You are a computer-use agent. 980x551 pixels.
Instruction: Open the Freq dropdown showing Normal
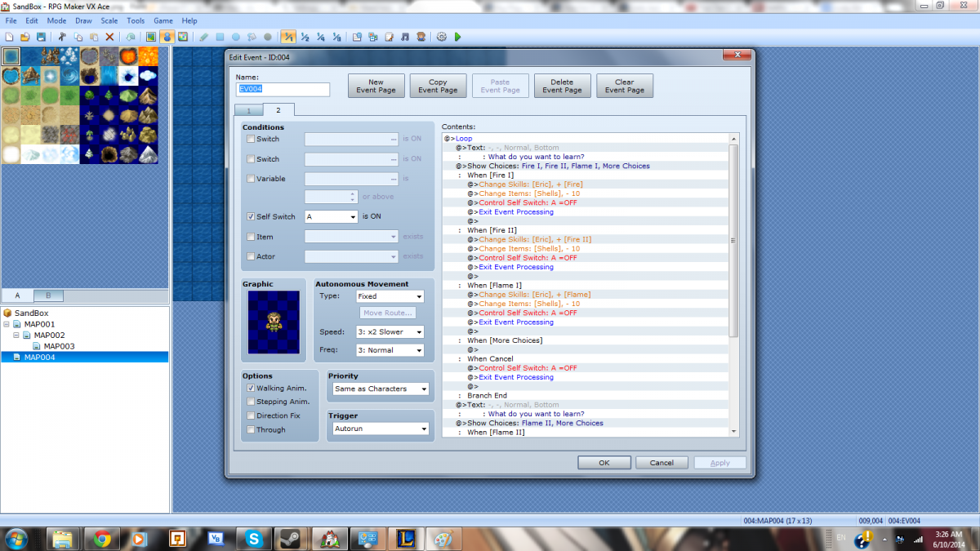pyautogui.click(x=390, y=350)
